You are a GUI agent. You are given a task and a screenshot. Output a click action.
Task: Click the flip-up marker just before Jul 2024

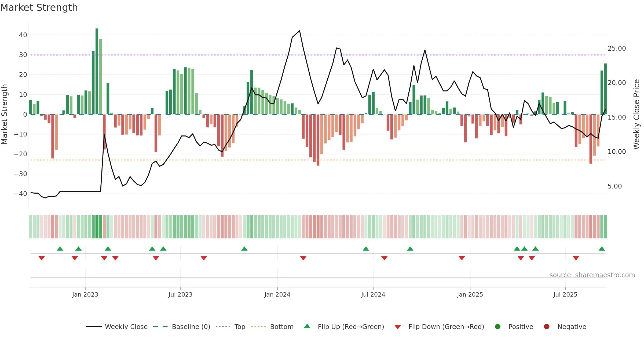[366, 249]
